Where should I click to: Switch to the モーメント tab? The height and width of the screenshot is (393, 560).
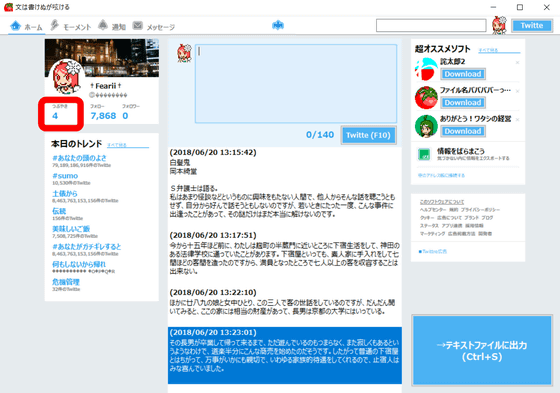click(70, 26)
